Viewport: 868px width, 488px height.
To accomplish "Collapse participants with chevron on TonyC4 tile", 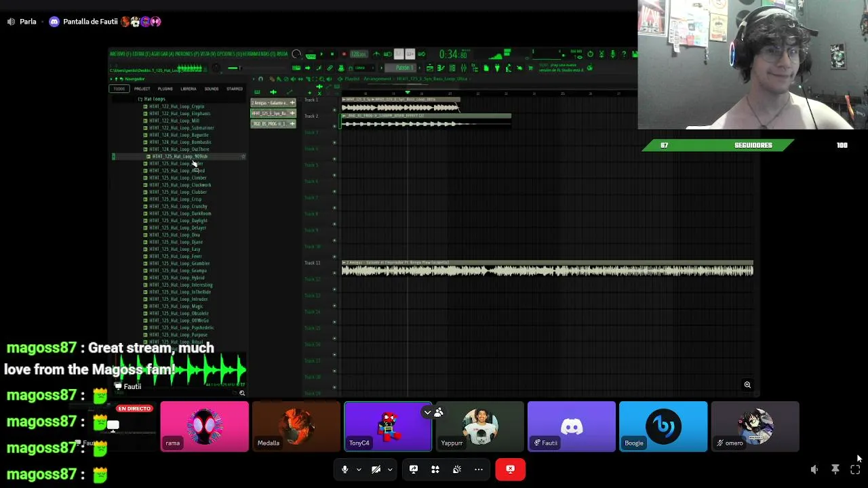I will [x=427, y=412].
